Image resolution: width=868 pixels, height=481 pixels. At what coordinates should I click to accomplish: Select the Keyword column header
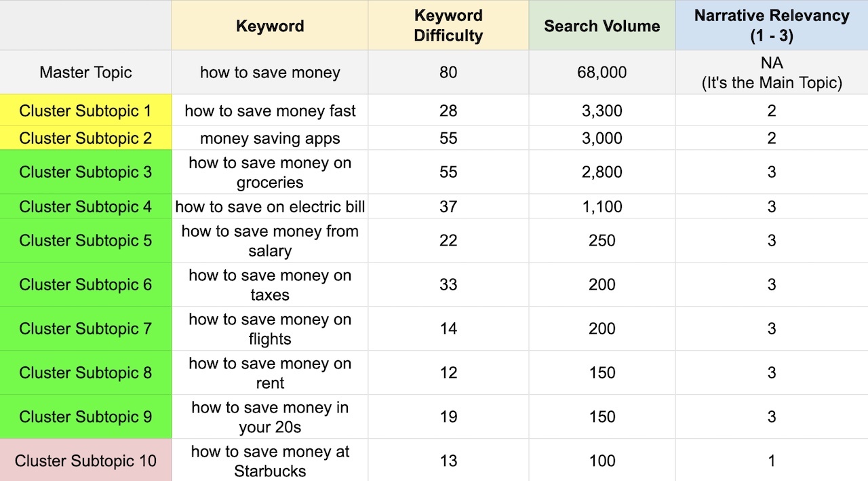point(270,25)
